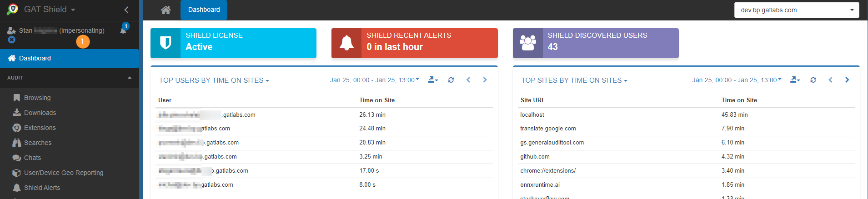Click the localhost site row

point(687,115)
